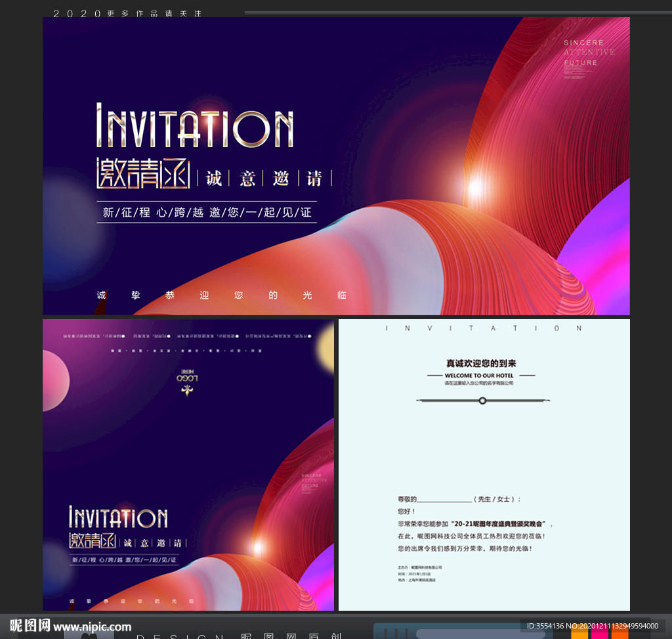Click the 真诚欢迎您的到来 title text
672x639 pixels.
[481, 363]
